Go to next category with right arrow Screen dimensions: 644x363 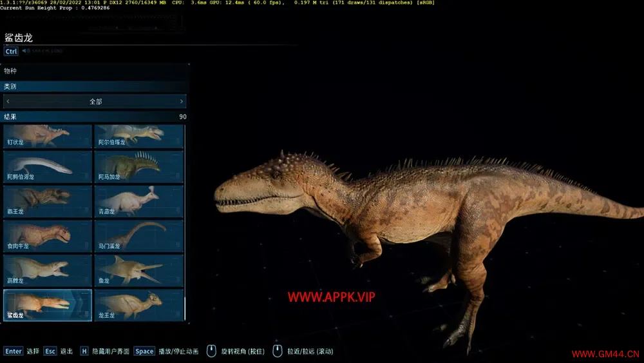[x=182, y=101]
